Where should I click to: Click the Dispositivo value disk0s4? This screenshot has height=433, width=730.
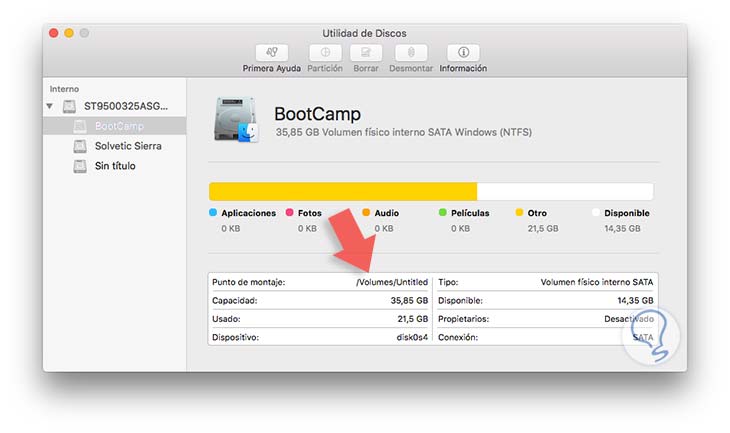(412, 337)
